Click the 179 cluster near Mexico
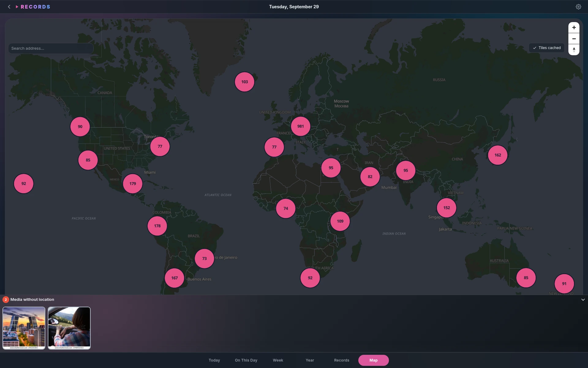 (x=133, y=184)
